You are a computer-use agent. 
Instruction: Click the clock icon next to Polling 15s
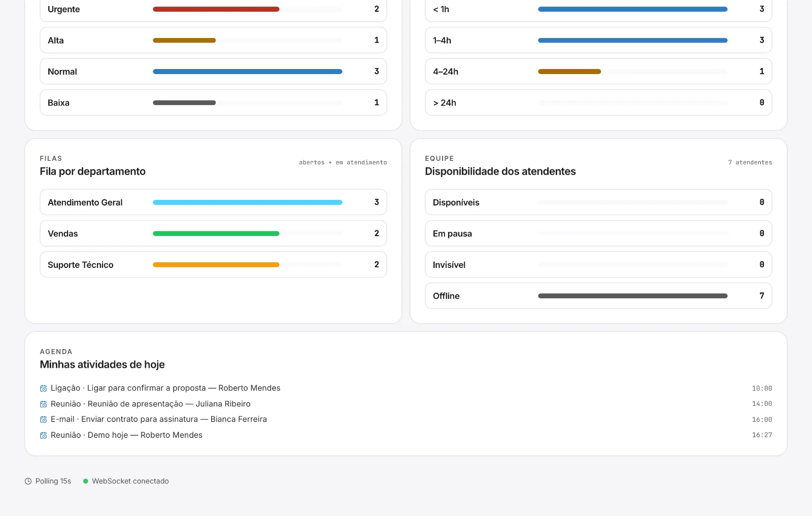pyautogui.click(x=28, y=481)
